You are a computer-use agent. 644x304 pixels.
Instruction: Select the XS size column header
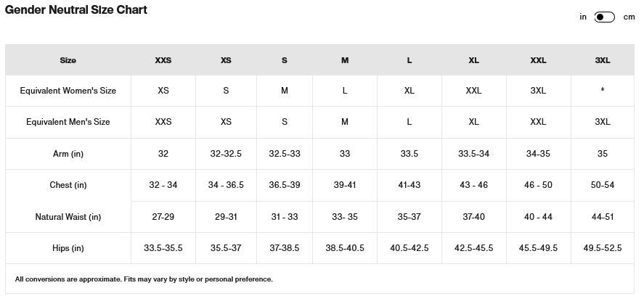point(226,60)
